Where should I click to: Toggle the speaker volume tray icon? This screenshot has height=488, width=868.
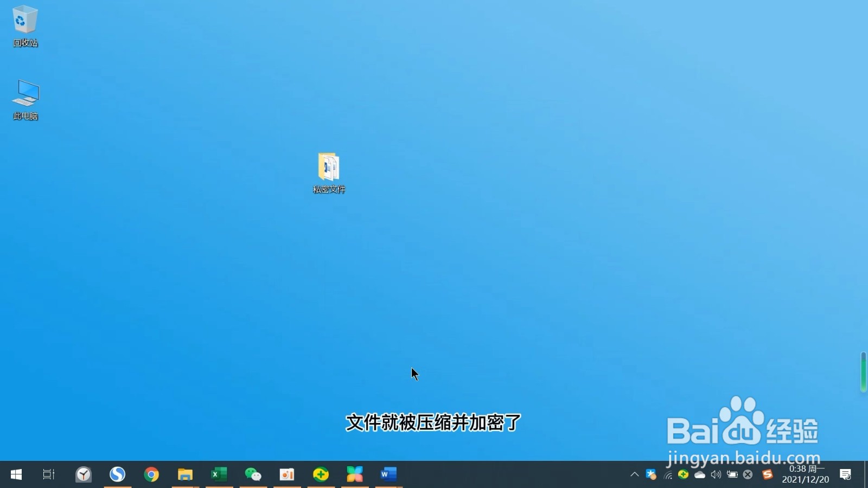coord(716,474)
